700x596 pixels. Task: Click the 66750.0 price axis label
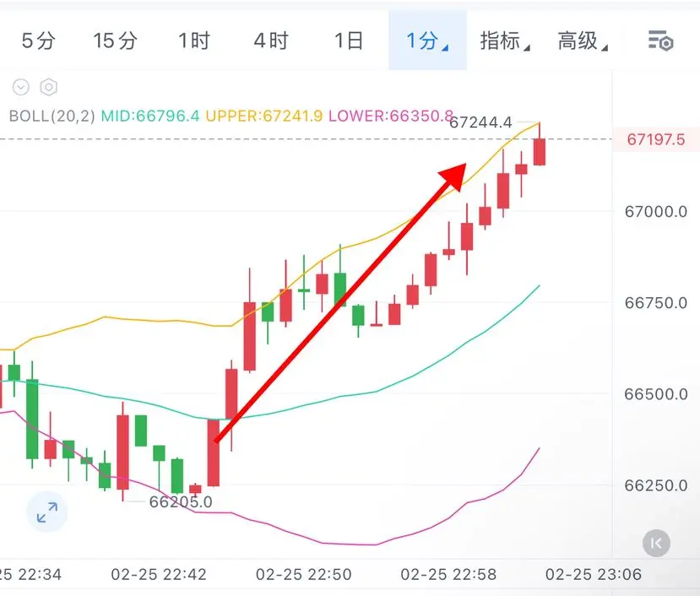tap(656, 303)
